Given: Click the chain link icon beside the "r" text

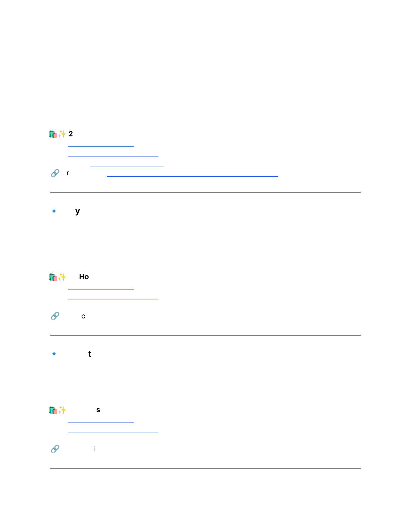Looking at the screenshot, I should pos(55,173).
